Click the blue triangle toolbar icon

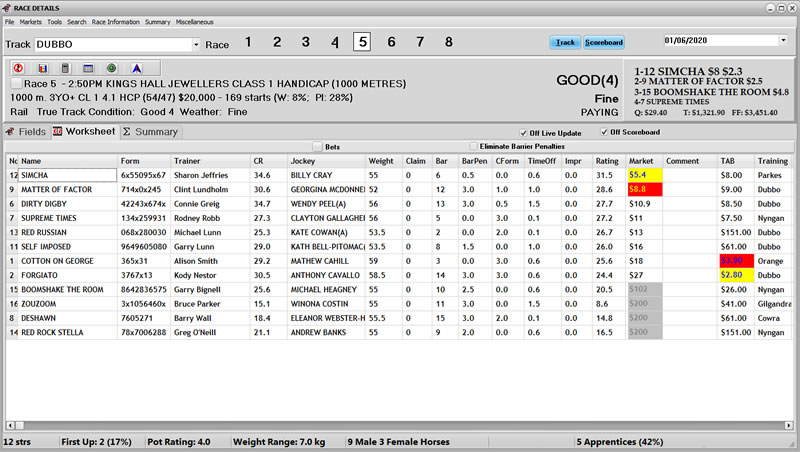[134, 67]
